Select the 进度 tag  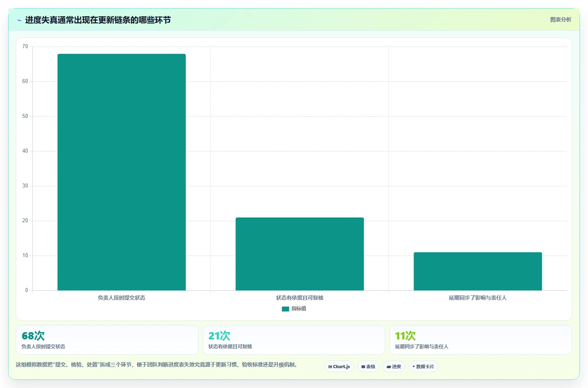pyautogui.click(x=394, y=367)
